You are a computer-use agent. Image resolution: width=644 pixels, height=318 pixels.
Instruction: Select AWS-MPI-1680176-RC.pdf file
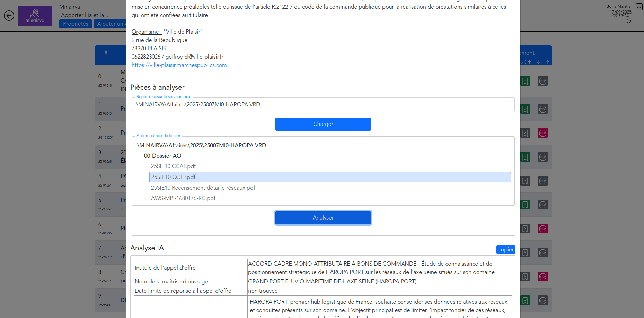pyautogui.click(x=183, y=198)
